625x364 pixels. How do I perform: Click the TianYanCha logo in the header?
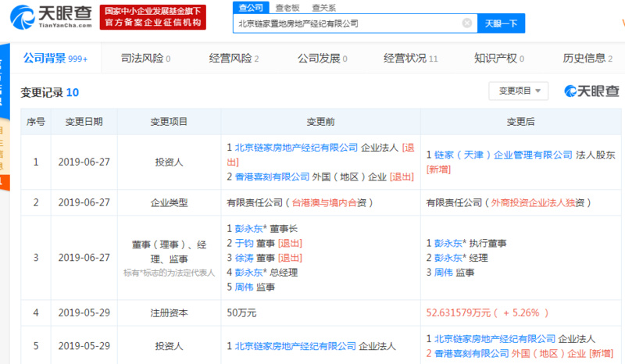[x=51, y=17]
